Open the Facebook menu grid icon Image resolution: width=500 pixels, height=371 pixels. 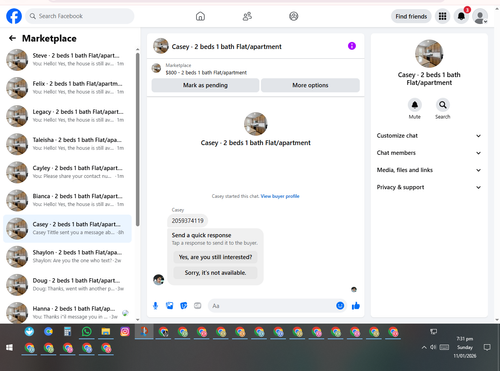pos(442,16)
